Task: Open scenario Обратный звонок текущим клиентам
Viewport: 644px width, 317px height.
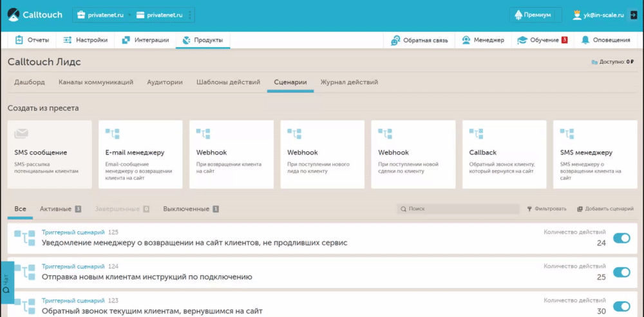Action: tap(152, 311)
